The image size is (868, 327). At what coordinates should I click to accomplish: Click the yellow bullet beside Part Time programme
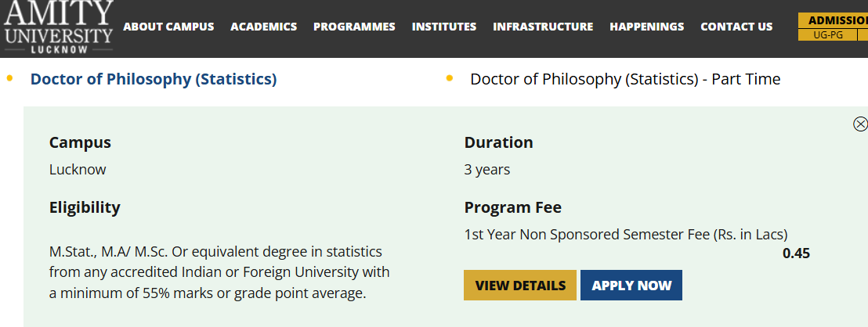pyautogui.click(x=450, y=78)
